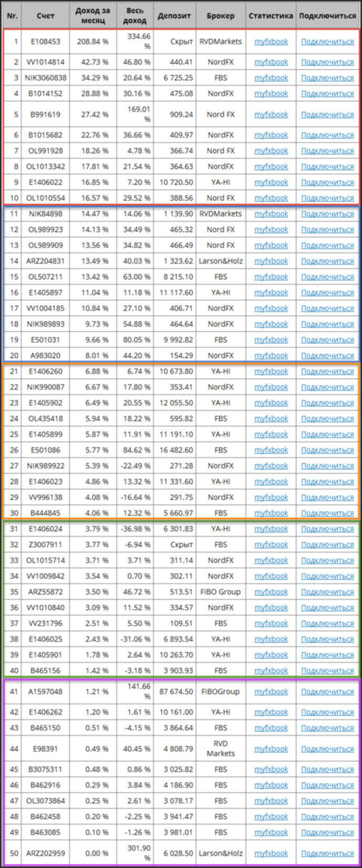Open myfxbook link for account E1406022
The height and width of the screenshot is (868, 362).
(271, 182)
